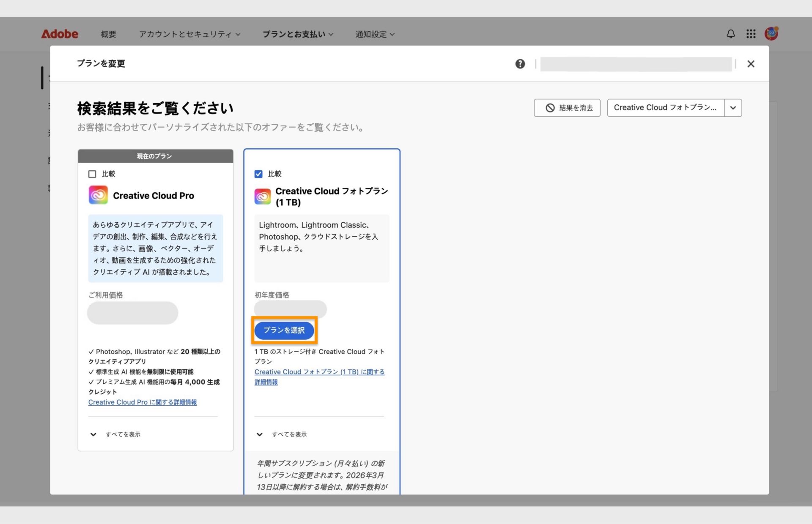Screen dimensions: 812x524
Task: Uncheck 比較 on the フォトプラン card
Action: [258, 174]
